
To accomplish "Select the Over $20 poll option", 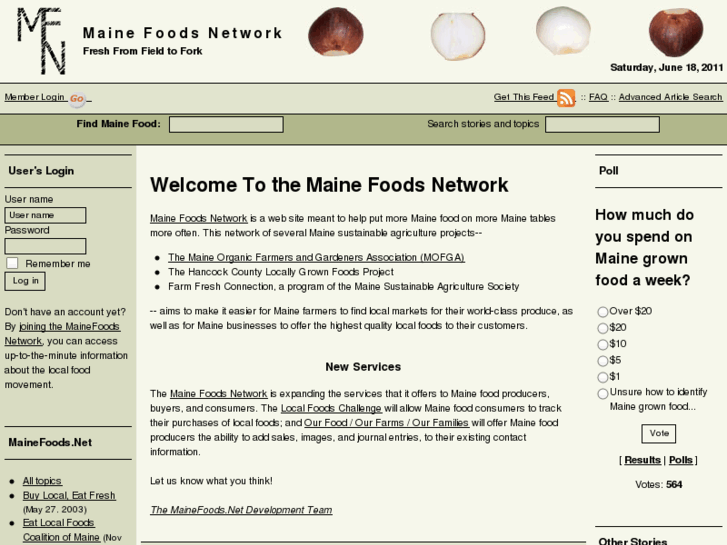I will (603, 312).
